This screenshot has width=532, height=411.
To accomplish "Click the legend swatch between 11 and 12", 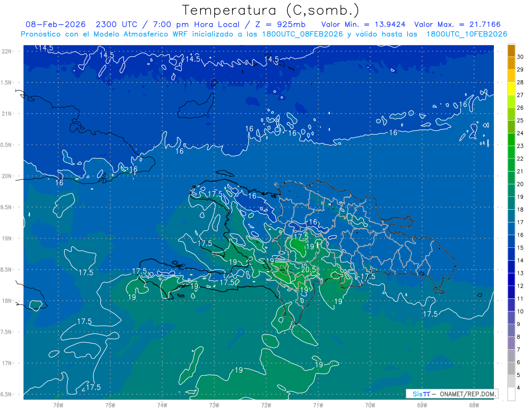I will tap(511, 293).
